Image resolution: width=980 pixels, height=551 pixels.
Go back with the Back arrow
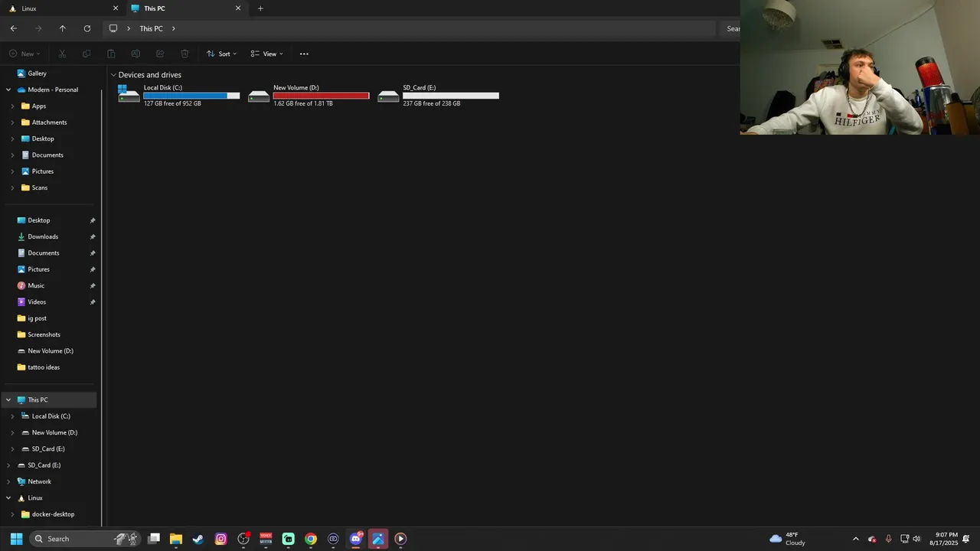tap(14, 28)
